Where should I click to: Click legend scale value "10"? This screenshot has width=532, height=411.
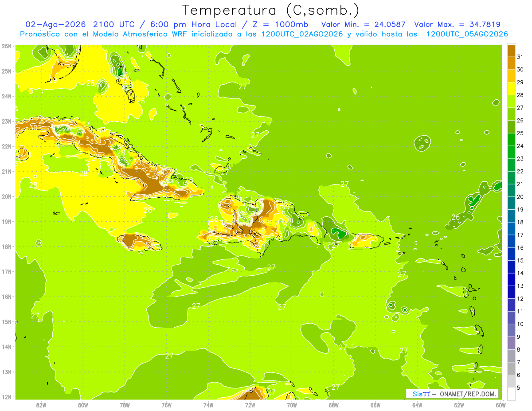coord(520,324)
